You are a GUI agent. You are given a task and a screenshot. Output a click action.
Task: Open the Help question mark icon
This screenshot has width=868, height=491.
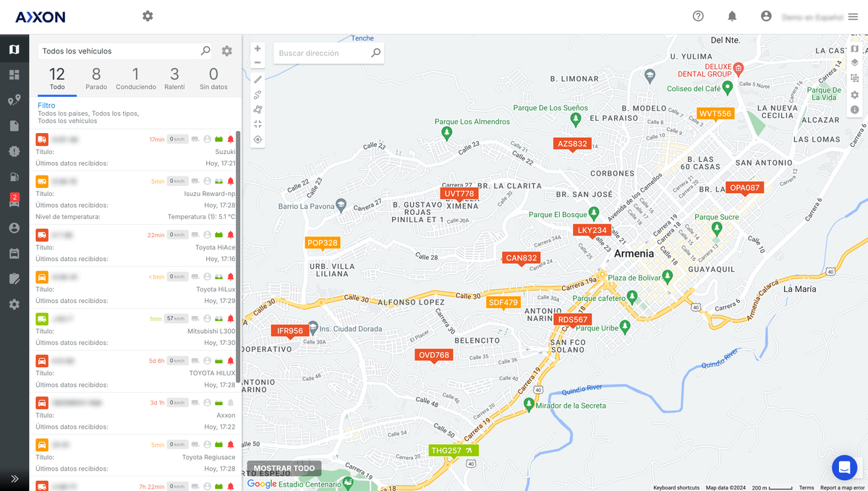pos(698,16)
